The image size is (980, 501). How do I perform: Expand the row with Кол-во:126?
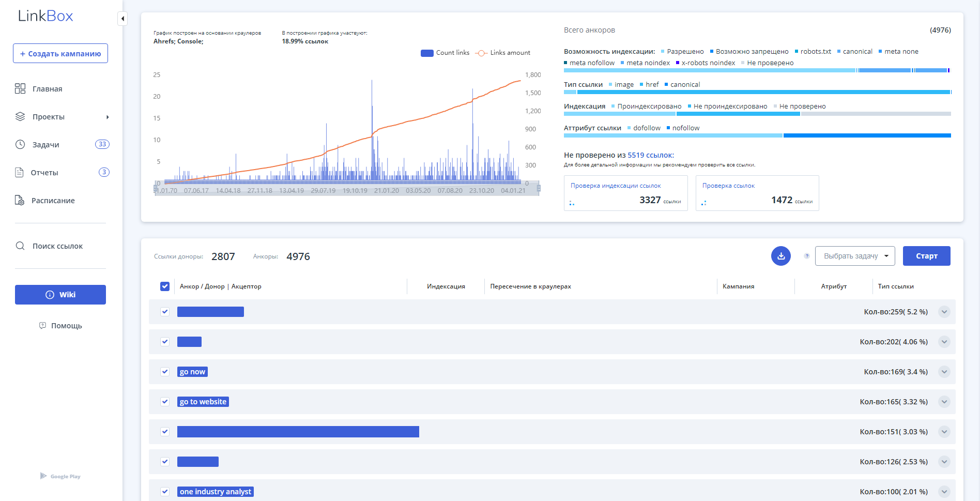pyautogui.click(x=944, y=462)
